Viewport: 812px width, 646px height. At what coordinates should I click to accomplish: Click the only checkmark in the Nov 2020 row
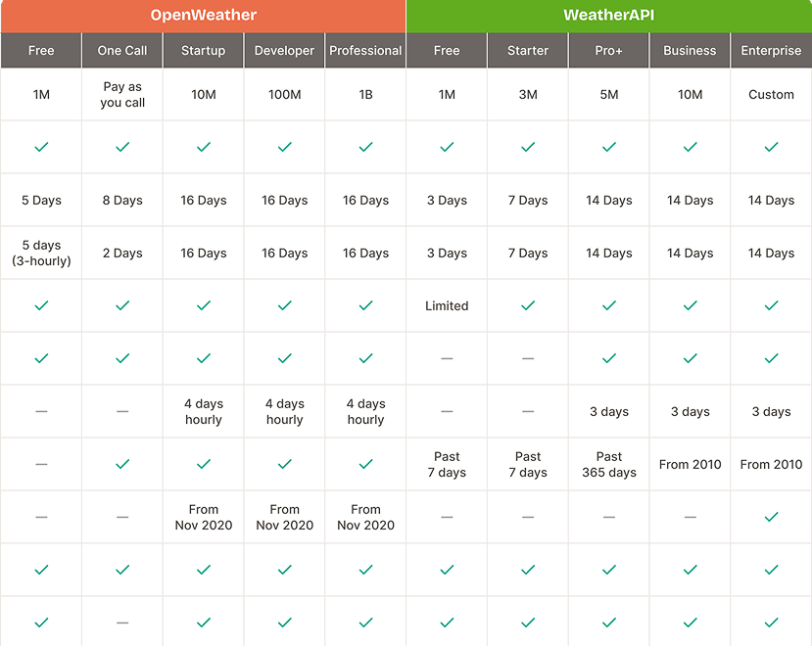click(x=771, y=517)
